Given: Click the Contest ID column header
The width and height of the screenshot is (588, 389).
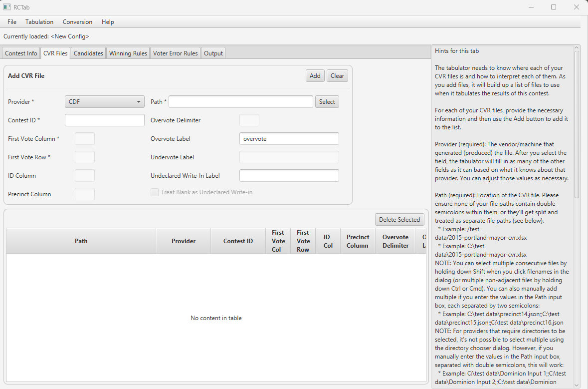Looking at the screenshot, I should (238, 241).
